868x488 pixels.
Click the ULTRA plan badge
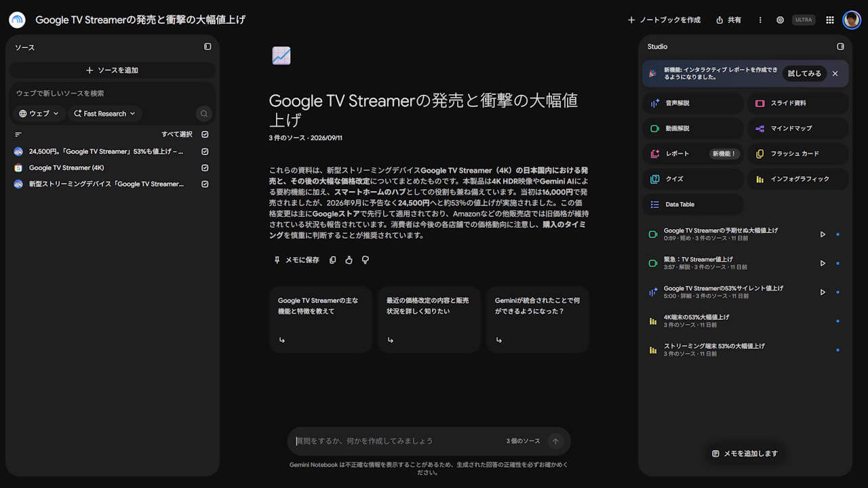coord(804,20)
